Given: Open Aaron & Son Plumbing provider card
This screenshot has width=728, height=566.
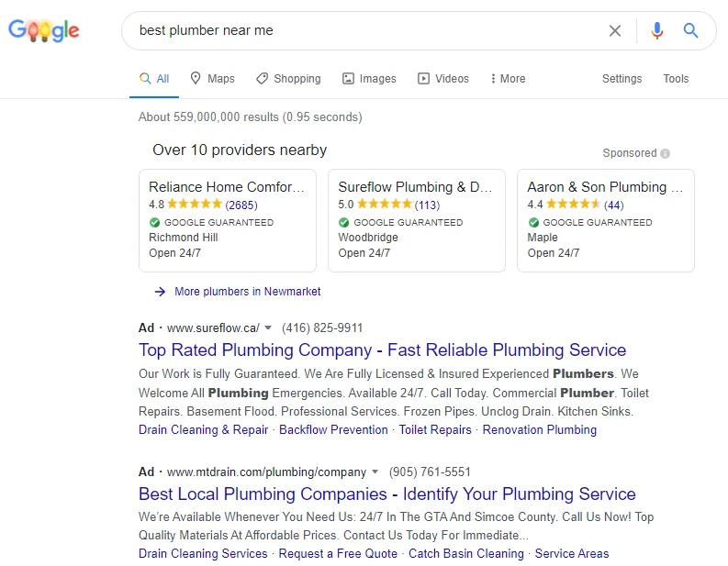Looking at the screenshot, I should coord(605,220).
